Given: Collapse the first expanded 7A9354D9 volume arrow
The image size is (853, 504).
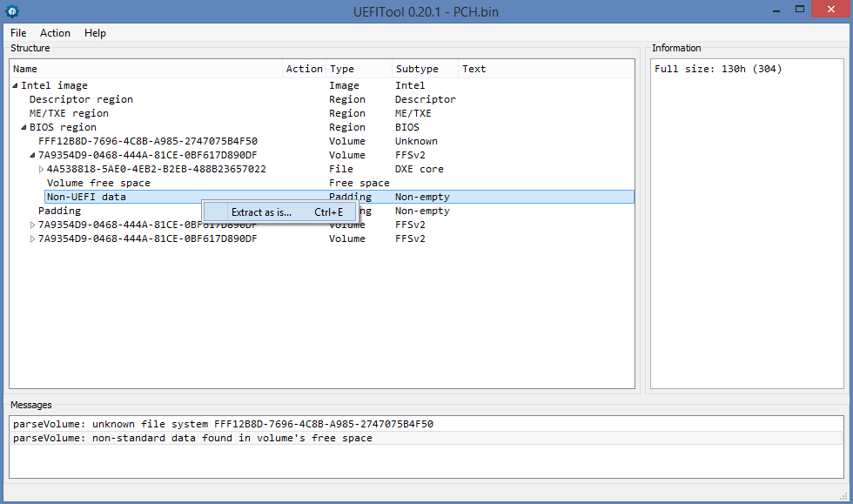Looking at the screenshot, I should click(x=33, y=155).
